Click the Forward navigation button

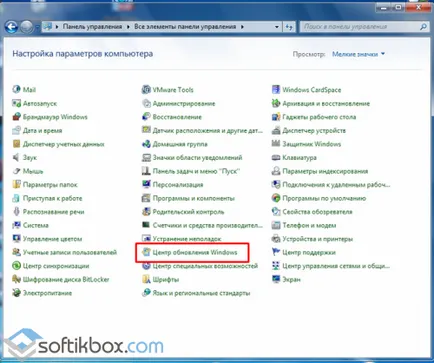click(27, 27)
